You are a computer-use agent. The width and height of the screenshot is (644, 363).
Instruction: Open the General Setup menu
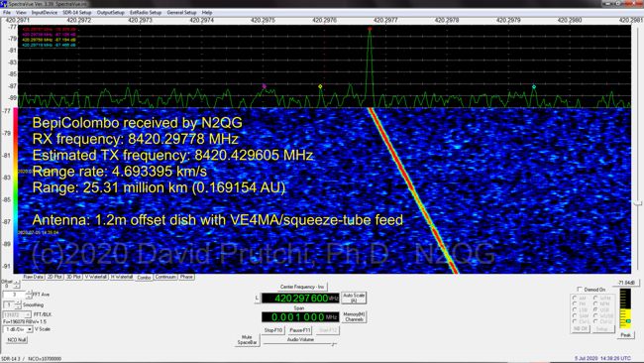[181, 13]
